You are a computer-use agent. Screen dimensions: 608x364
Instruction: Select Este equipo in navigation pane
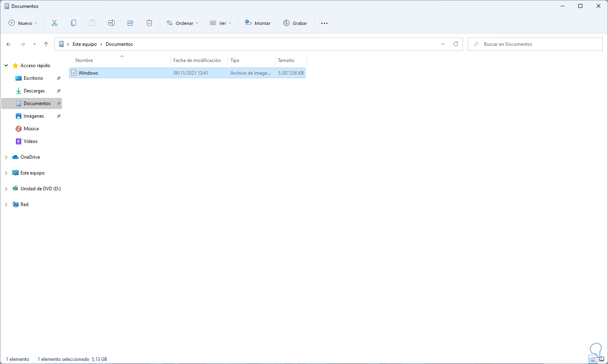point(32,173)
